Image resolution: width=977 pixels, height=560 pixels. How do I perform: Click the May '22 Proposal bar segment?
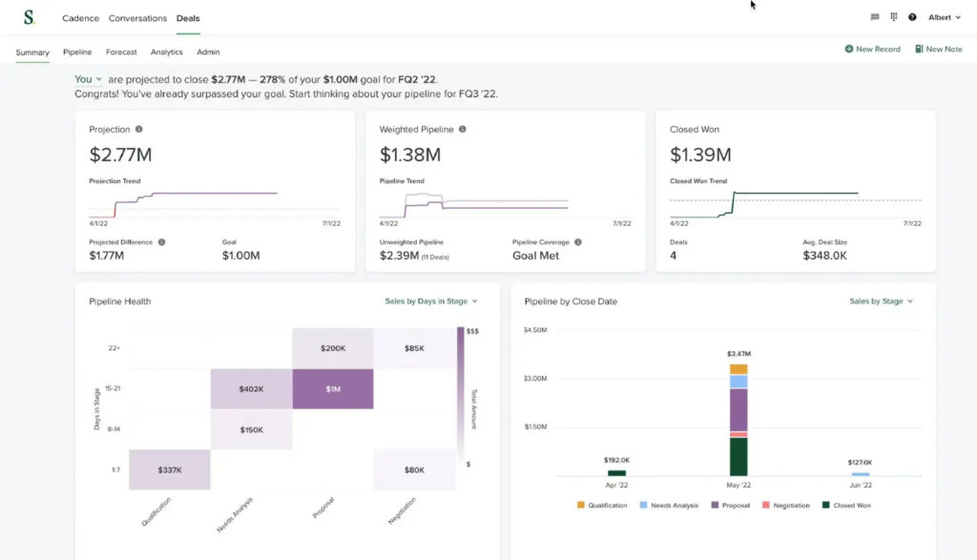coord(738,410)
